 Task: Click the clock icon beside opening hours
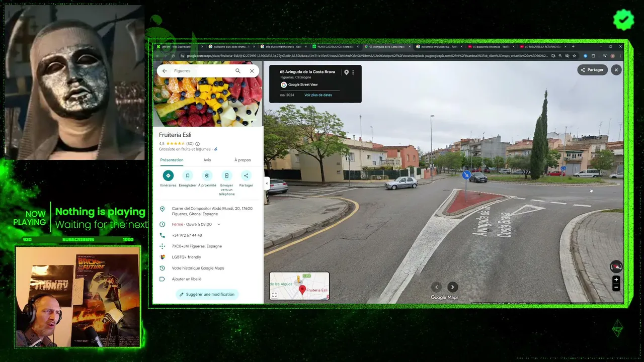tap(162, 224)
